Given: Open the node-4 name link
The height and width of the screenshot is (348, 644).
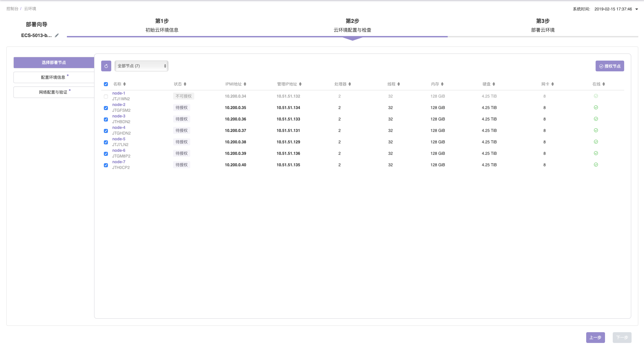Looking at the screenshot, I should click(119, 128).
